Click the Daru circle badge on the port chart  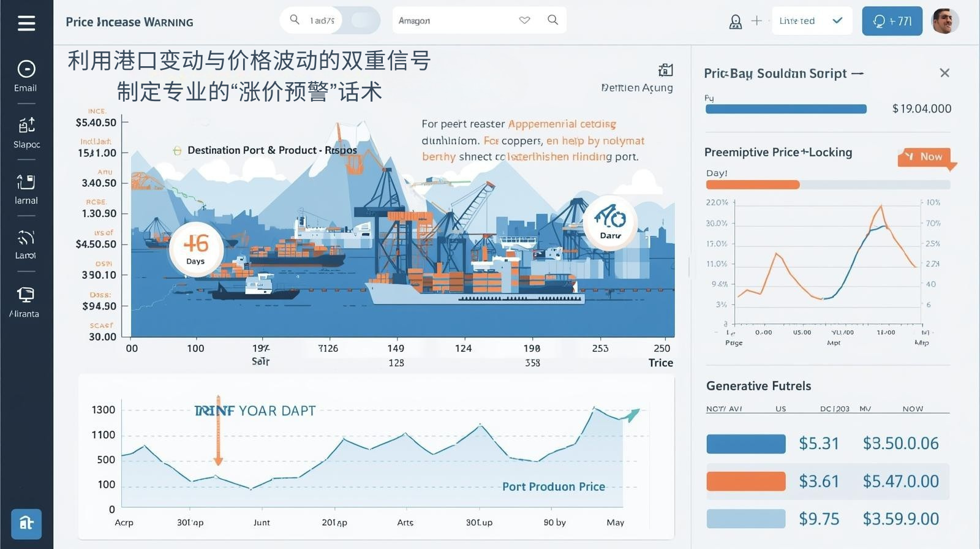pyautogui.click(x=610, y=223)
